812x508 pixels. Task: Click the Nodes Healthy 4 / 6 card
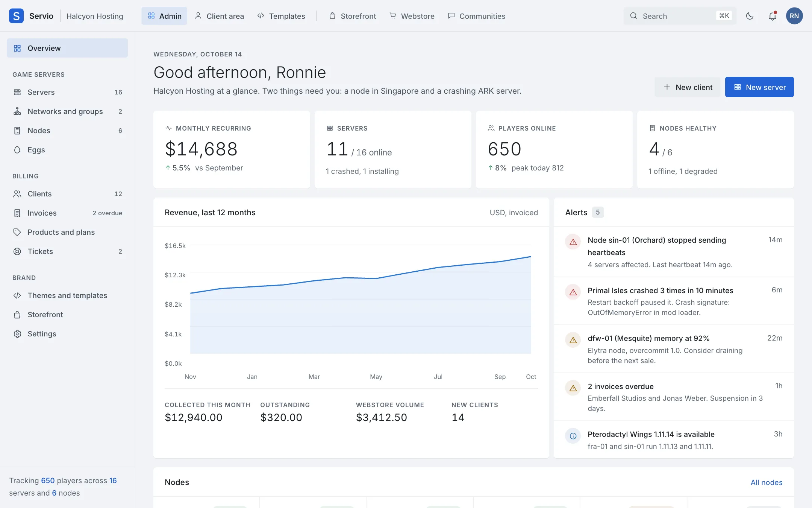tap(715, 149)
